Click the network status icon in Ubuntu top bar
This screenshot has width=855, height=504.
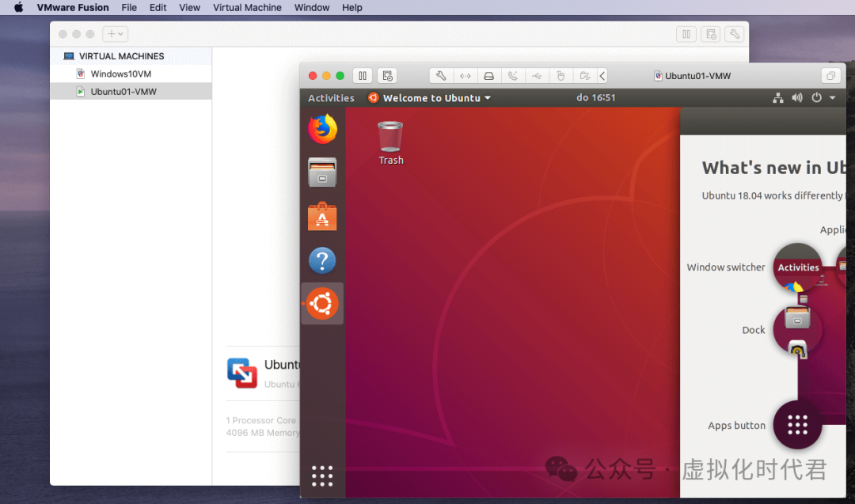778,98
